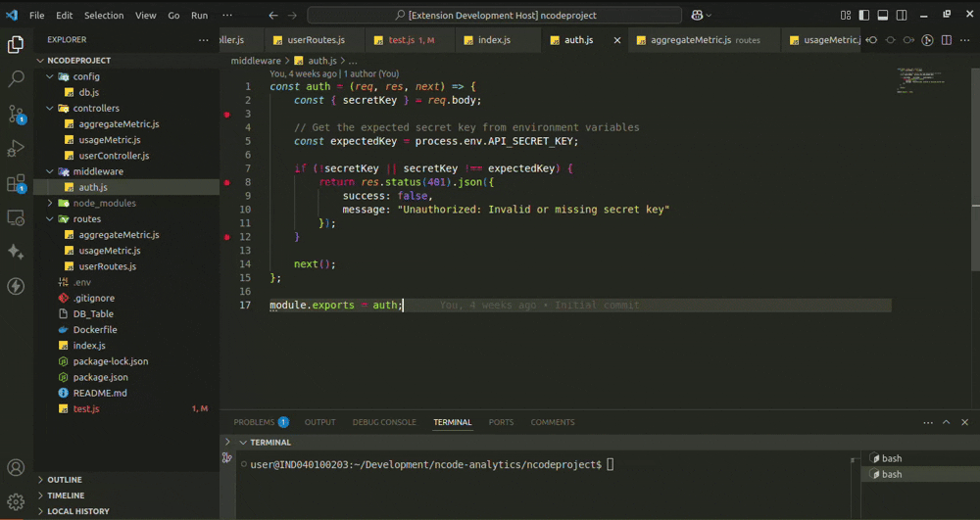980x520 pixels.
Task: Open the Extensions view
Action: click(x=16, y=183)
